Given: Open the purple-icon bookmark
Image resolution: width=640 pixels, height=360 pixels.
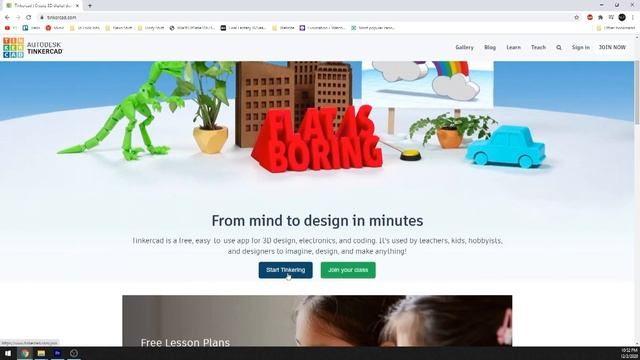Looking at the screenshot, I should (322, 28).
